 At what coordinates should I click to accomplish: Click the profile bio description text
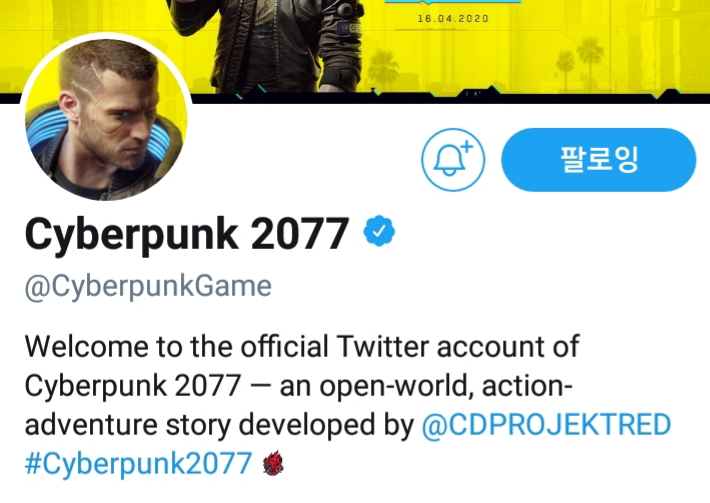[348, 405]
